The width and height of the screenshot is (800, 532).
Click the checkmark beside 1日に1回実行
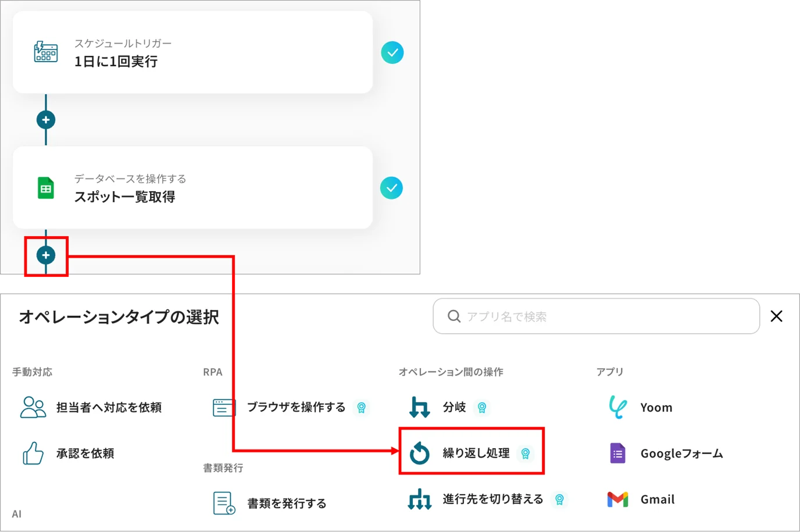pyautogui.click(x=392, y=53)
